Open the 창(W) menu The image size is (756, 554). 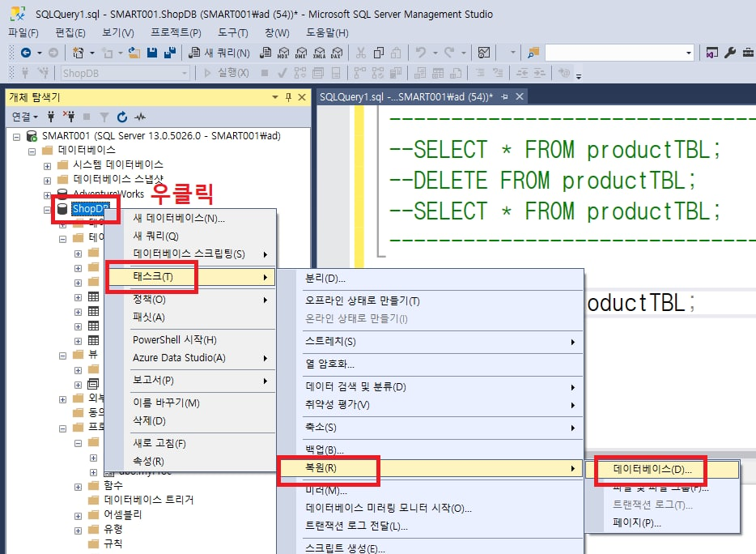point(278,32)
